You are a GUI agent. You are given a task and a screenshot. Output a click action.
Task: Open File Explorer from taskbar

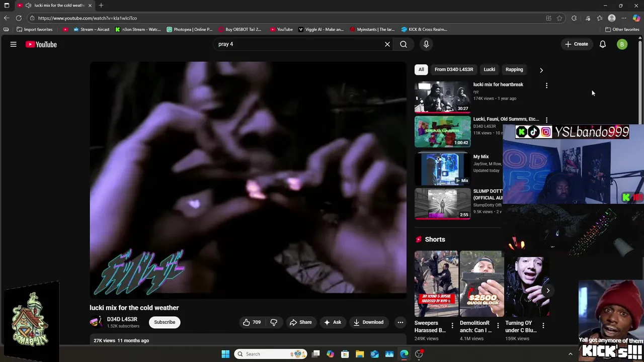coord(360,354)
